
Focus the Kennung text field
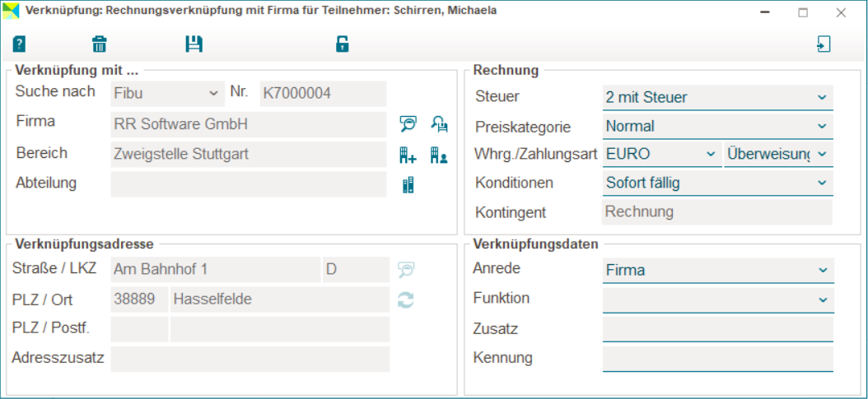717,359
